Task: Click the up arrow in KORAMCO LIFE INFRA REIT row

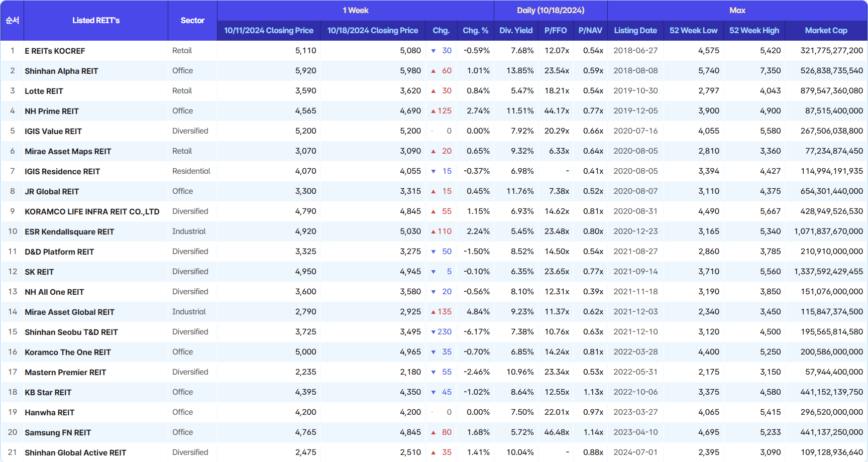Action: 433,211
